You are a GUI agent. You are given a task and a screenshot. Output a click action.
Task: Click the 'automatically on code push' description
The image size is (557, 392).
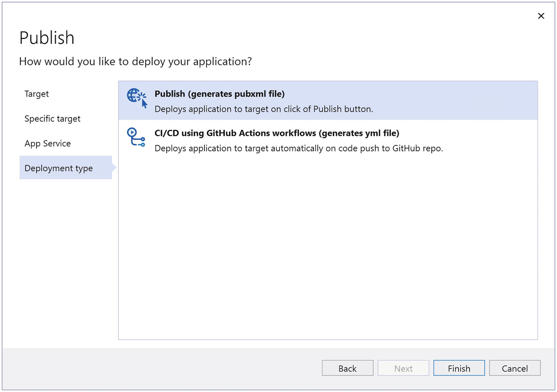pos(298,149)
